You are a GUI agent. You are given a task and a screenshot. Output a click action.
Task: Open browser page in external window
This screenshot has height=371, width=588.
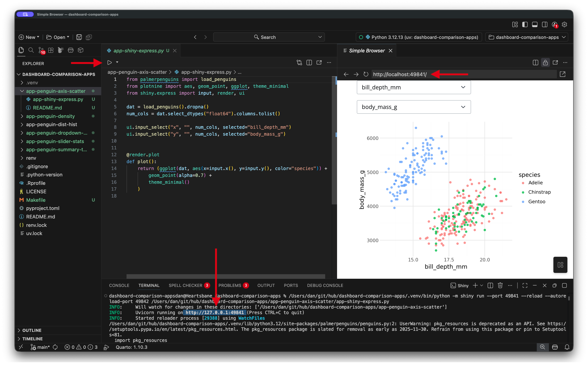[563, 74]
